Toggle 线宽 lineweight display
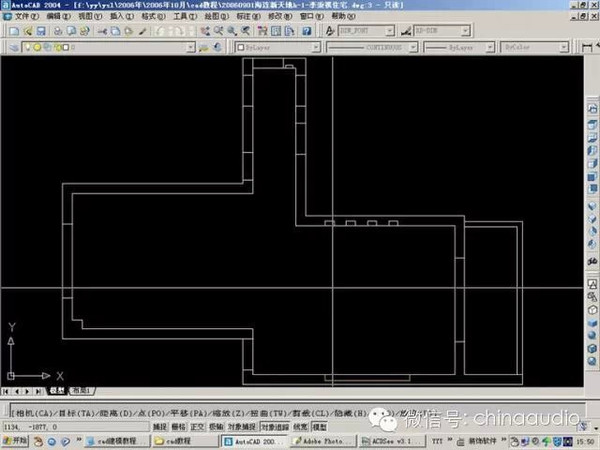 tap(300, 427)
